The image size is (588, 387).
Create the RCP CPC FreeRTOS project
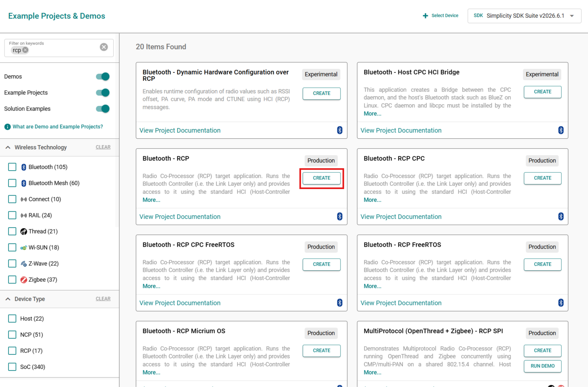pyautogui.click(x=322, y=264)
